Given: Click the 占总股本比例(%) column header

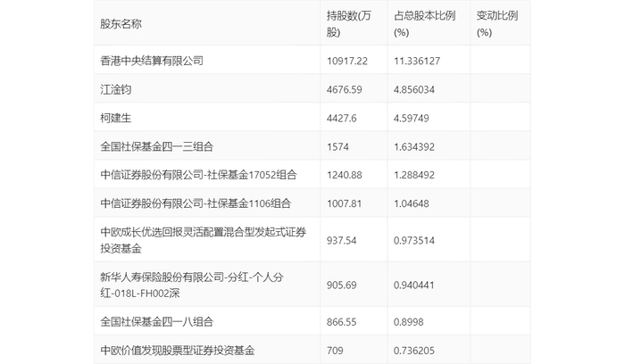Looking at the screenshot, I should (424, 24).
